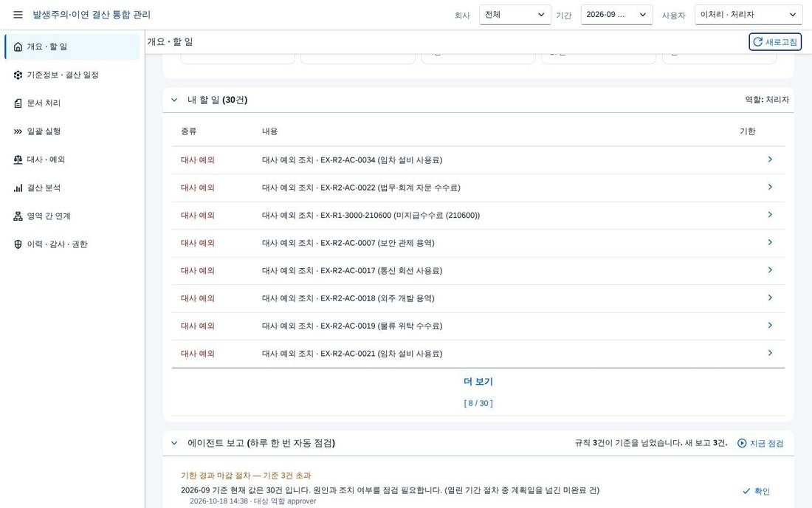Click the 내용 column header
The width and height of the screenshot is (812, 508).
[269, 131]
